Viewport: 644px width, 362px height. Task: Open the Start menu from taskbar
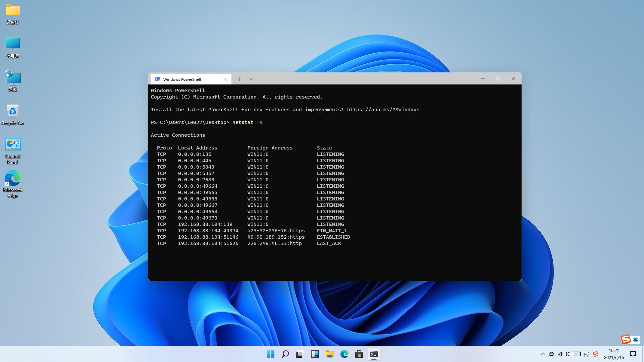(270, 354)
